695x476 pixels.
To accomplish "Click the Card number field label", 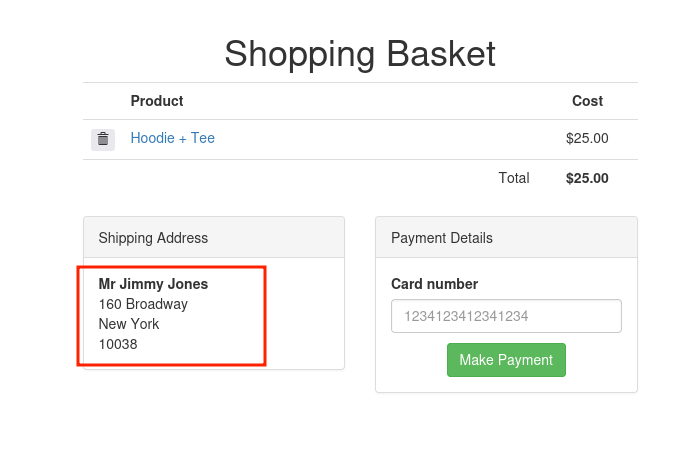I will [434, 284].
